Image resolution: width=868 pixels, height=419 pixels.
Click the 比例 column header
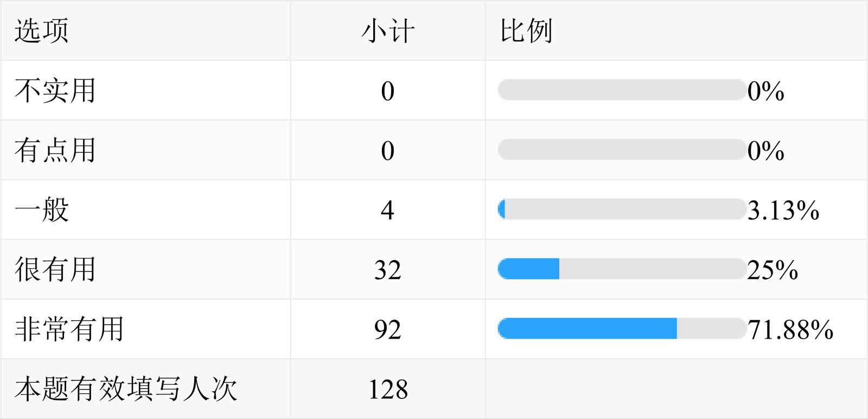[526, 31]
